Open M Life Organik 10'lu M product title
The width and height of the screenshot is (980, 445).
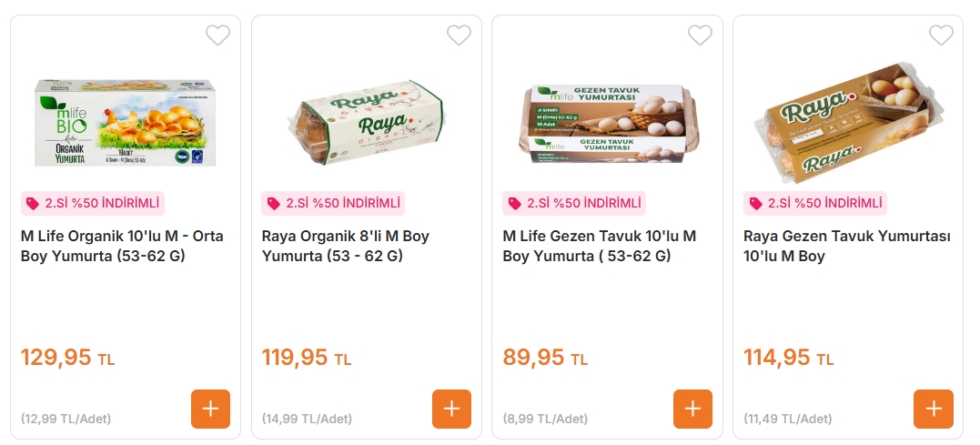(x=122, y=246)
